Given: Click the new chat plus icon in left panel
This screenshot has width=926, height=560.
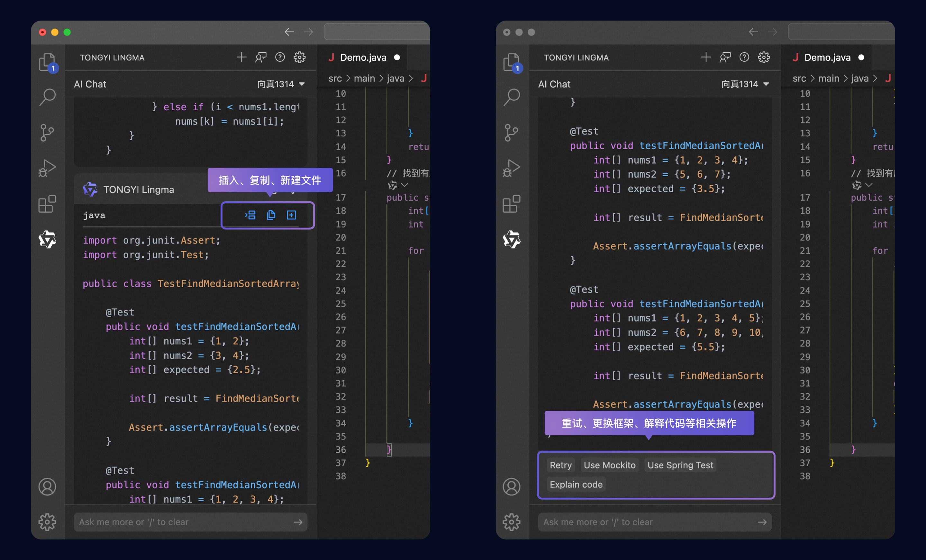Looking at the screenshot, I should (x=241, y=58).
